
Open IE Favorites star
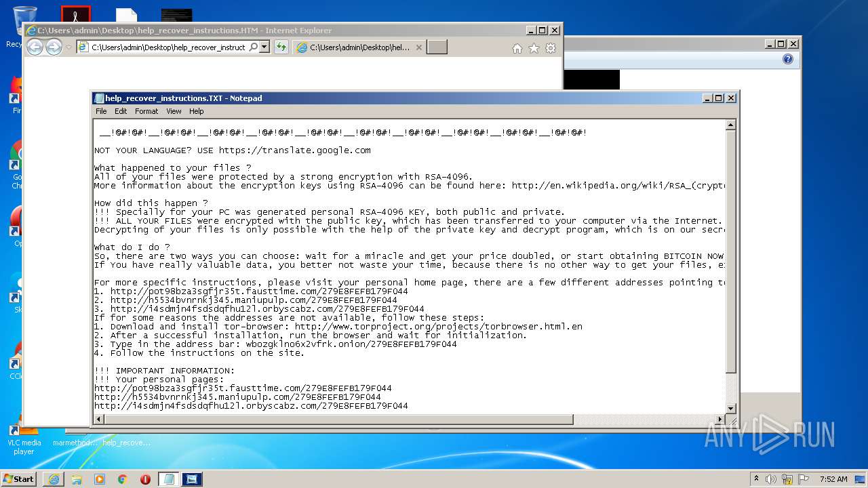(534, 48)
